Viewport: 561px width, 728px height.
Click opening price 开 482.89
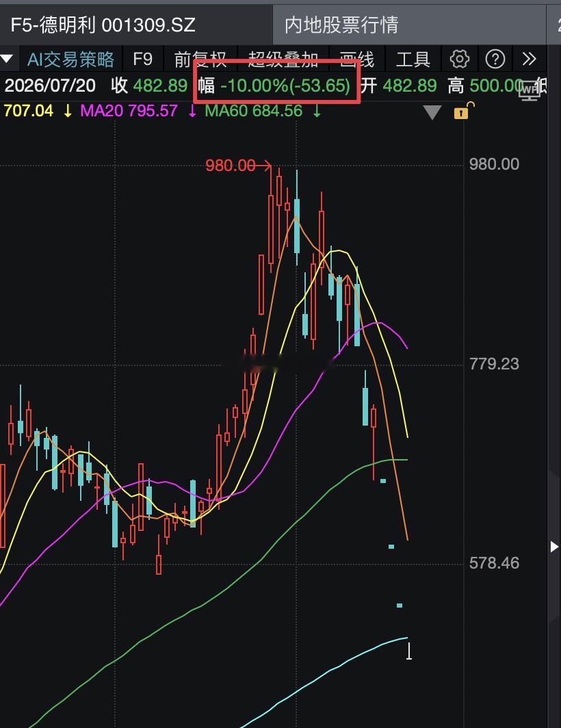coord(398,86)
